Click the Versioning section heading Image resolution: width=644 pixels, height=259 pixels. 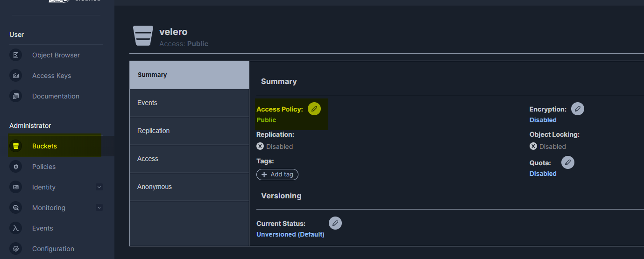tap(281, 196)
